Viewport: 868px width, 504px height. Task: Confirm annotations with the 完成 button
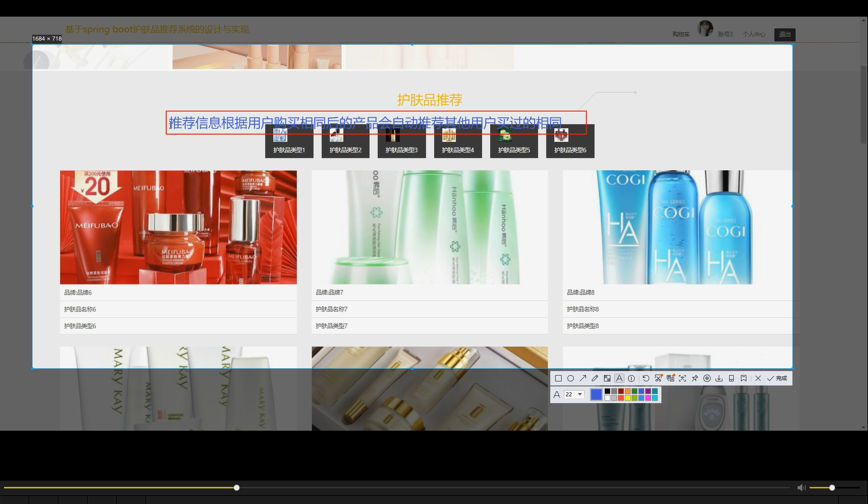point(779,378)
